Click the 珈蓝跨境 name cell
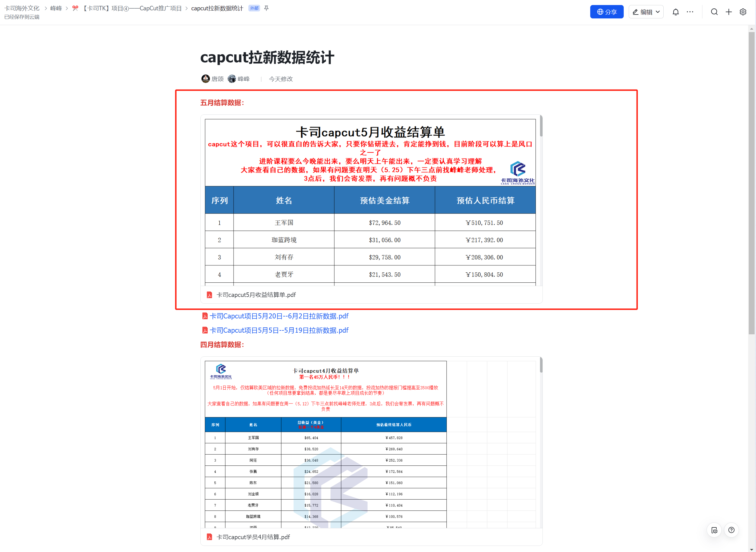 pos(284,240)
